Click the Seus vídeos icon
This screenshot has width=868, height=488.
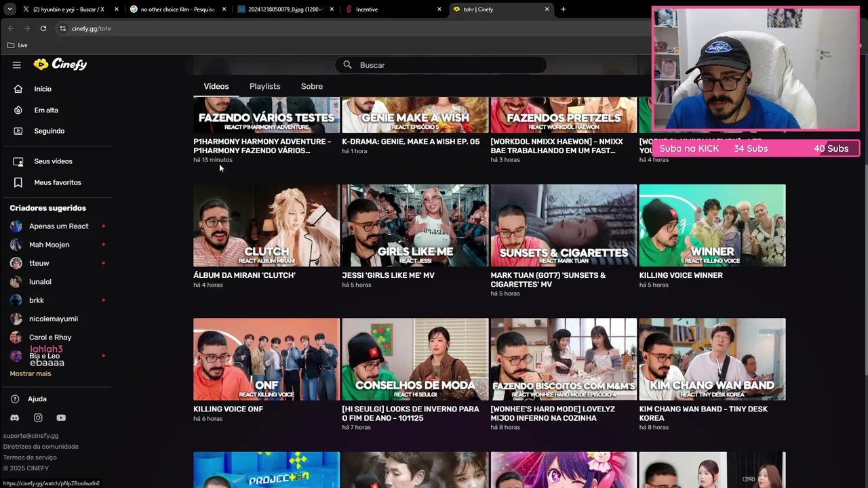18,161
